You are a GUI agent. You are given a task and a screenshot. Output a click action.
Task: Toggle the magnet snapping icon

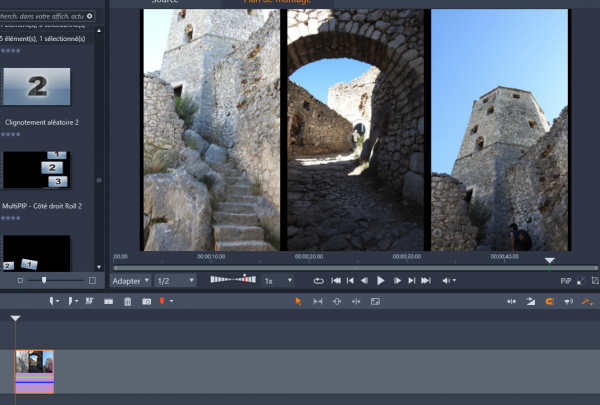pyautogui.click(x=548, y=301)
